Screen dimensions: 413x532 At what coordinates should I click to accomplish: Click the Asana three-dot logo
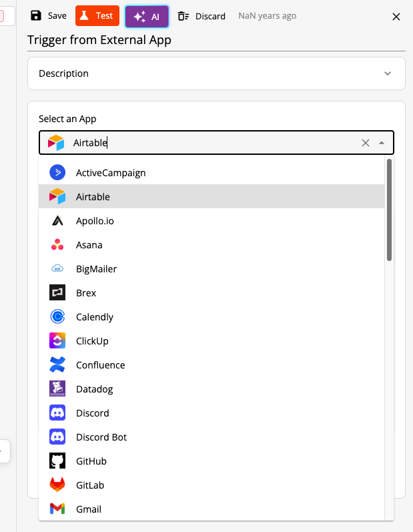coord(57,244)
